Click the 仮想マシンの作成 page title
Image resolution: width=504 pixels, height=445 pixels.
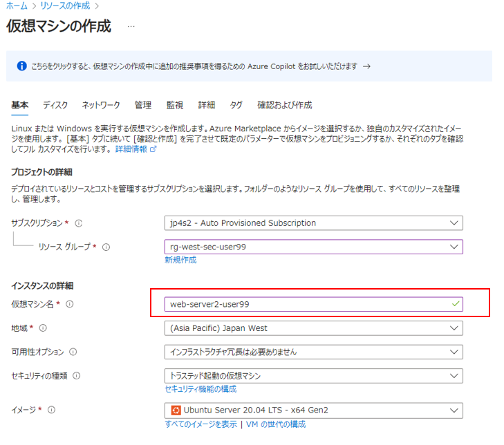coord(59,26)
